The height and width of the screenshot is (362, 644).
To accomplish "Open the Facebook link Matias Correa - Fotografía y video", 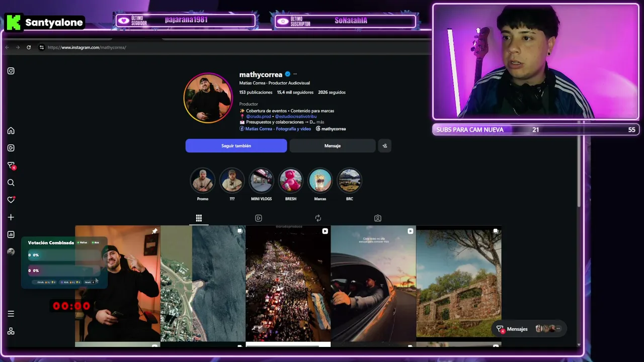I will pyautogui.click(x=275, y=129).
